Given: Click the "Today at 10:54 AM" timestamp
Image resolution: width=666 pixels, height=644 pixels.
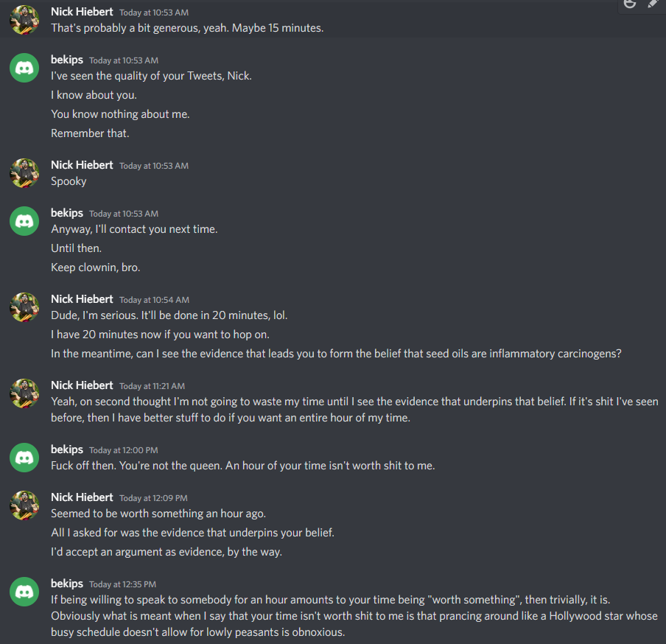Looking at the screenshot, I should tap(154, 300).
